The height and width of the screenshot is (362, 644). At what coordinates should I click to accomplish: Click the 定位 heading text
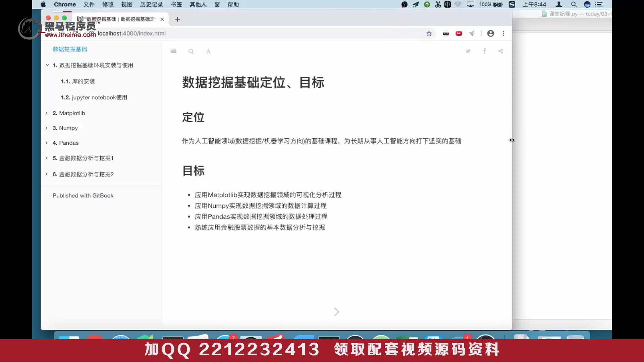pyautogui.click(x=193, y=117)
